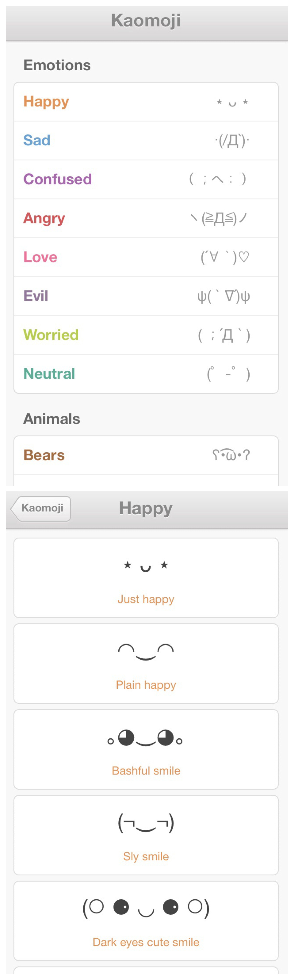Open the Bears animal category
Screen dimensions: 294x980
click(x=146, y=455)
